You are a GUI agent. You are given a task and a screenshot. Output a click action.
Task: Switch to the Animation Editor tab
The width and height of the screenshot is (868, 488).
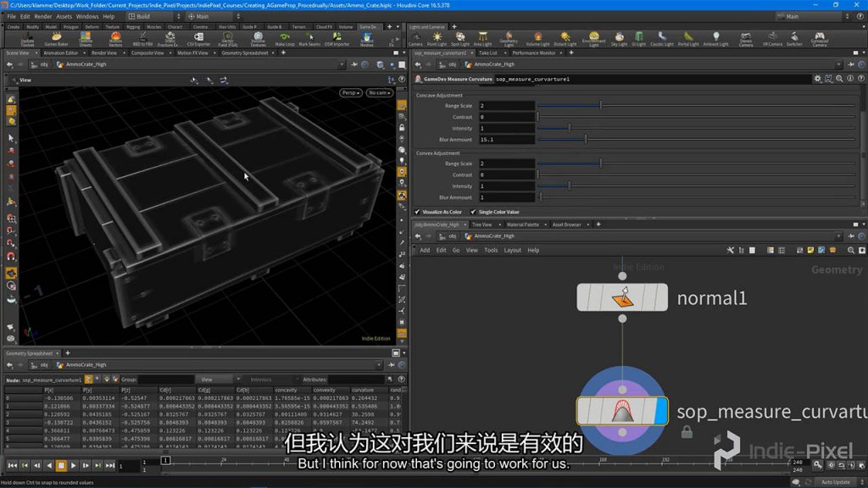tap(61, 53)
